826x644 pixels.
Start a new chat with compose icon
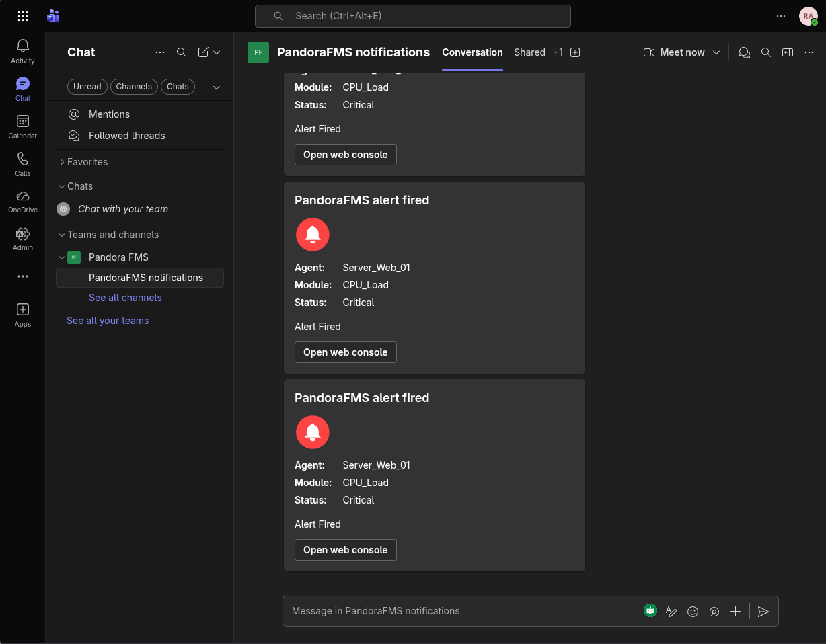click(203, 52)
